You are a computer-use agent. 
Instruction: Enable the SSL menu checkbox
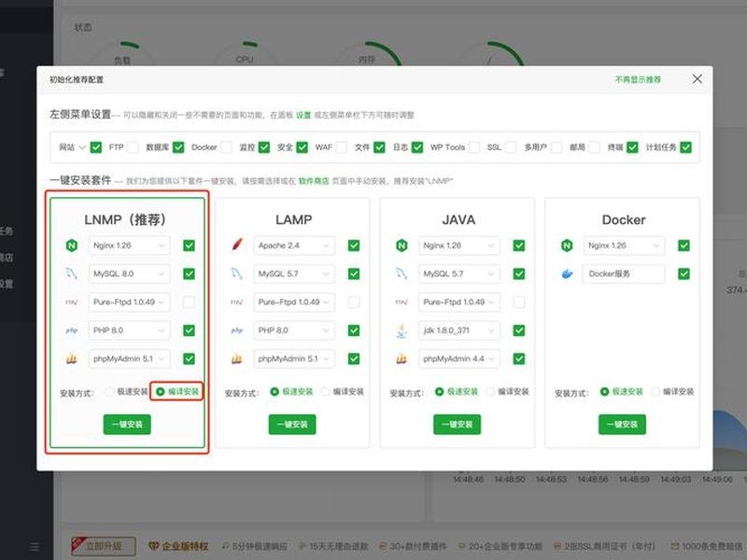pyautogui.click(x=511, y=147)
